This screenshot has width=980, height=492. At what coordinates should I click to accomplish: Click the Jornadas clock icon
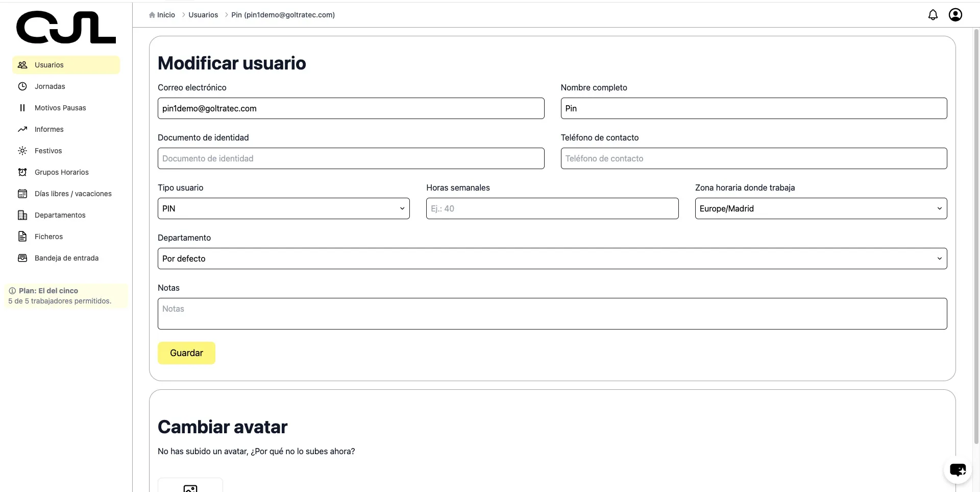coord(22,86)
